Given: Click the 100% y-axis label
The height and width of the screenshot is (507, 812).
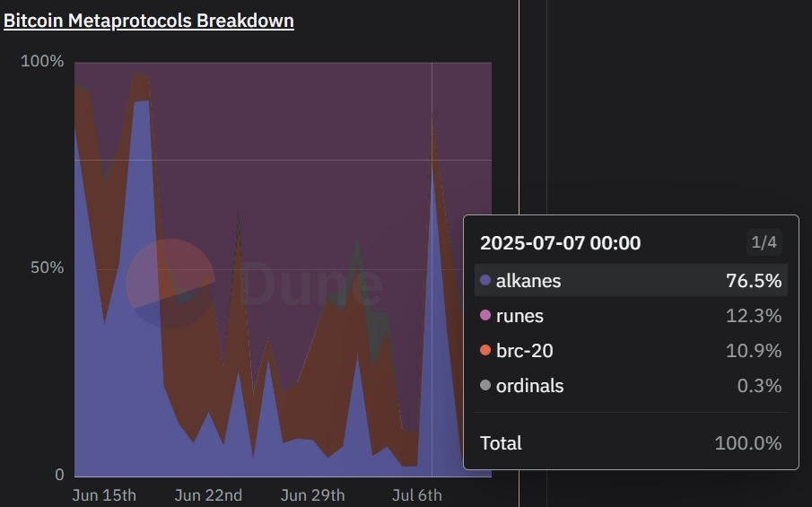Looking at the screenshot, I should (x=42, y=61).
